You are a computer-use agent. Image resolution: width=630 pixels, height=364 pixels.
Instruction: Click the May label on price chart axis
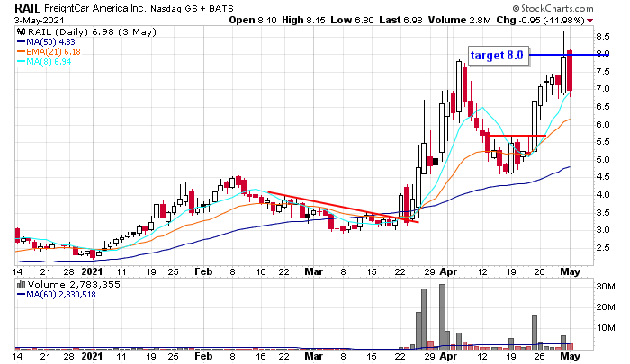(571, 271)
